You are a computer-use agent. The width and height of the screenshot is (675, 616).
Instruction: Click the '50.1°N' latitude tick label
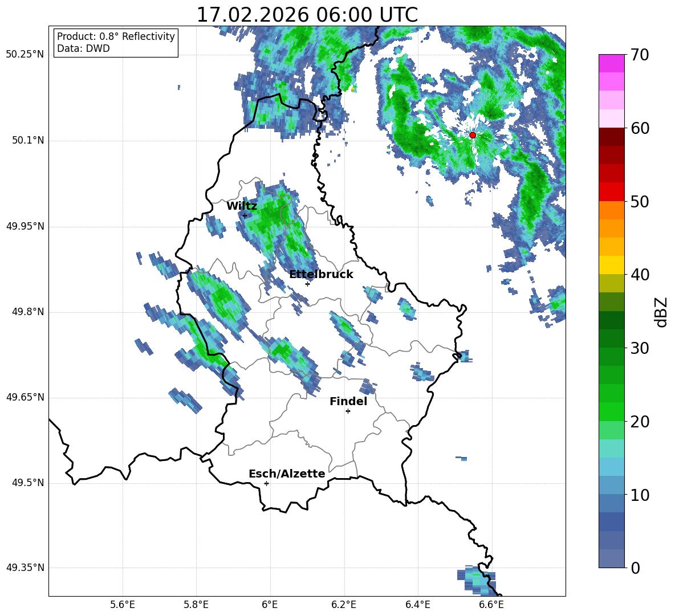click(x=27, y=141)
